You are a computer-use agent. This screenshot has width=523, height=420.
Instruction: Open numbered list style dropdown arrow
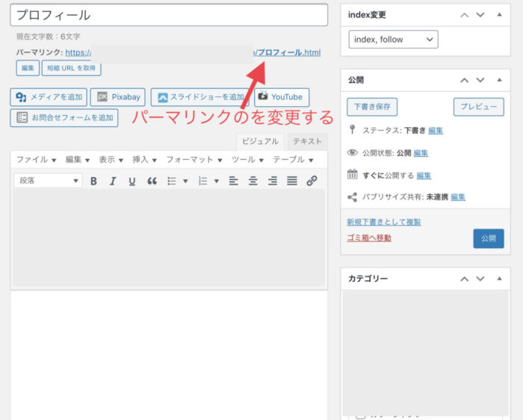(x=217, y=181)
